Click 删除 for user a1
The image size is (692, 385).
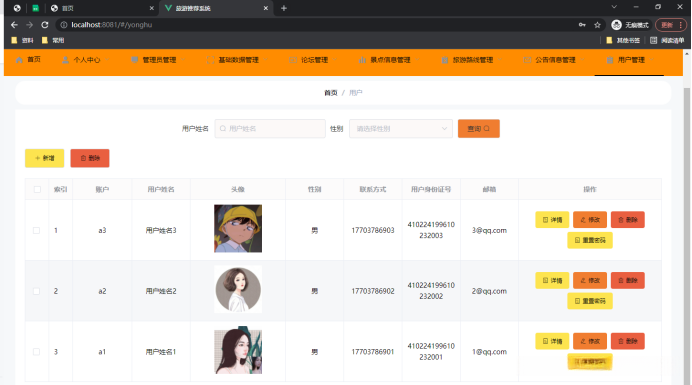coord(628,341)
